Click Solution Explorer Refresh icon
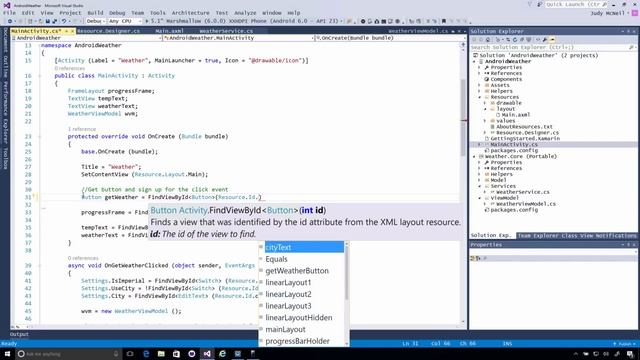This screenshot has height=360, width=640. [515, 40]
